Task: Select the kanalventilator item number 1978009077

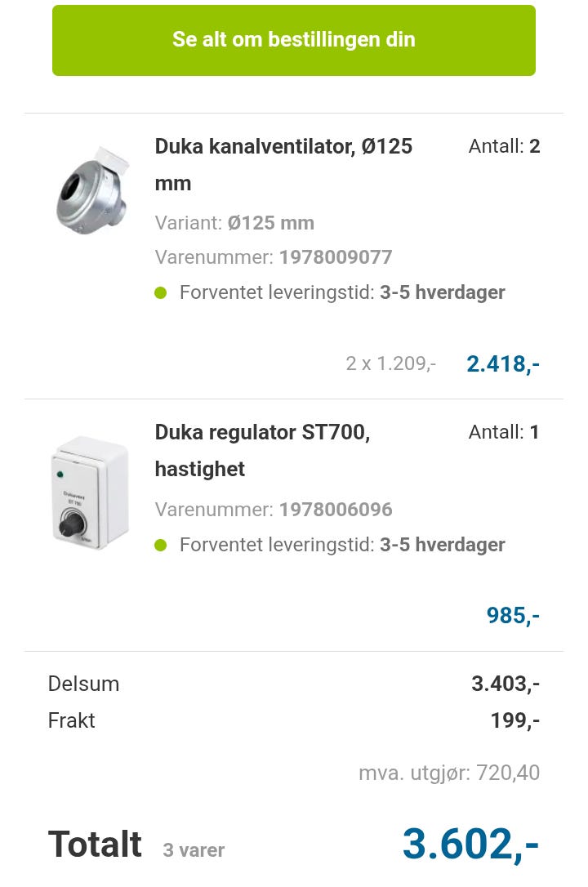Action: click(336, 257)
